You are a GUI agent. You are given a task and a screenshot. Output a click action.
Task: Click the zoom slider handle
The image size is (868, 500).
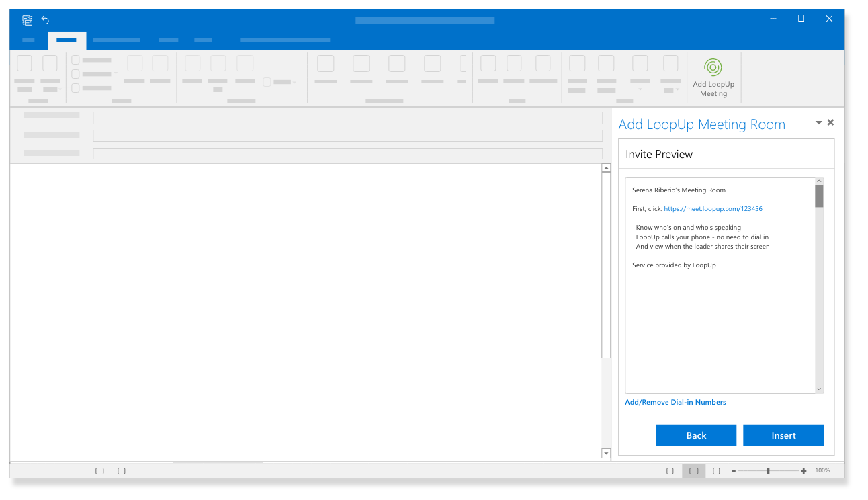[x=768, y=471]
